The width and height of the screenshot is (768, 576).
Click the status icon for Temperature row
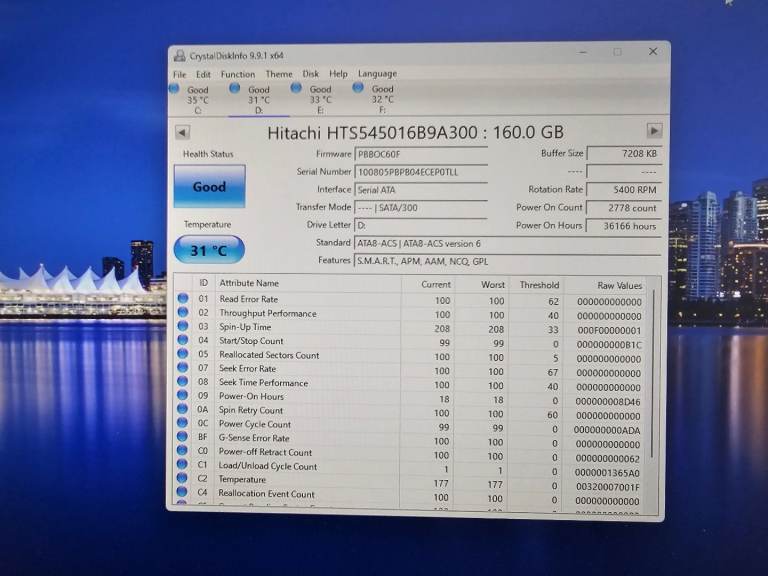[182, 477]
